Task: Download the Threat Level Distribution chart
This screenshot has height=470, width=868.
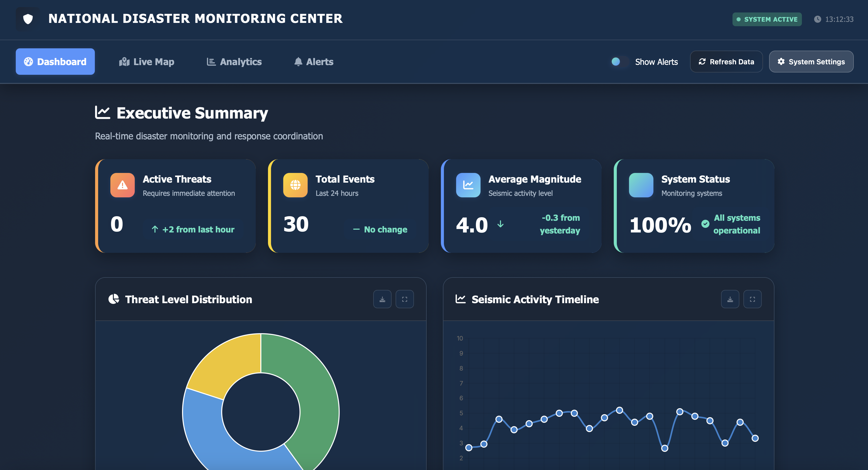Action: 382,299
